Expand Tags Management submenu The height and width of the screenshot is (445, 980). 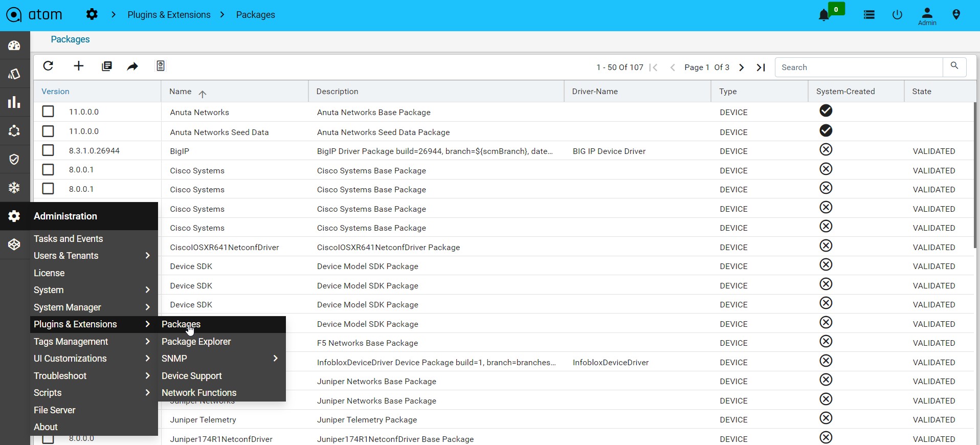coord(147,342)
